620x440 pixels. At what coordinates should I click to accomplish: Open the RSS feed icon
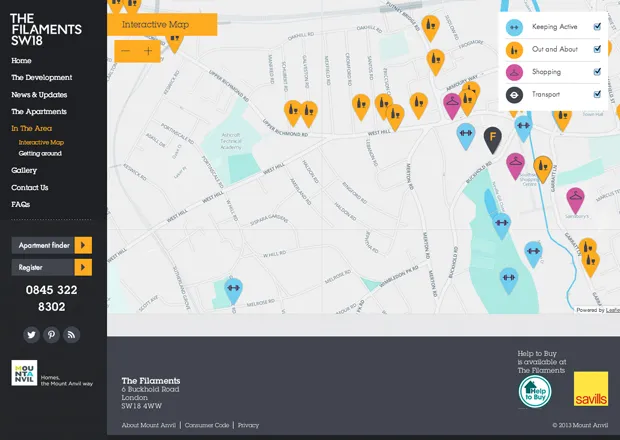(x=72, y=335)
